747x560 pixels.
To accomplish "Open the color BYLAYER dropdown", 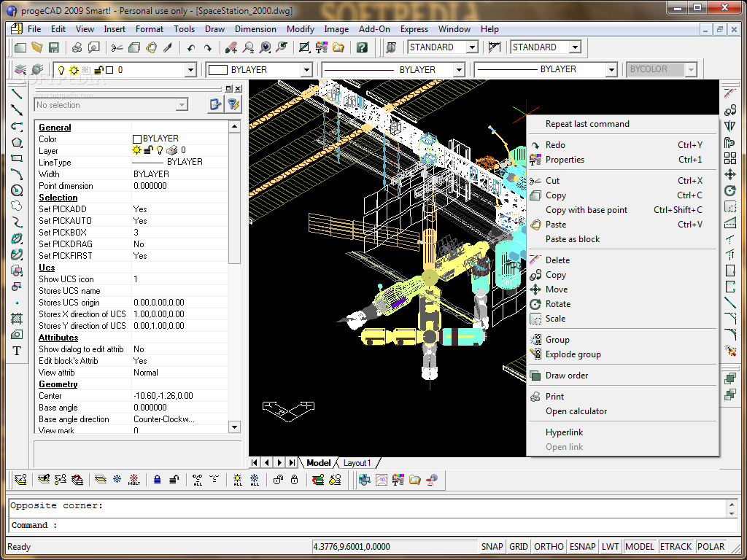I will pos(307,70).
